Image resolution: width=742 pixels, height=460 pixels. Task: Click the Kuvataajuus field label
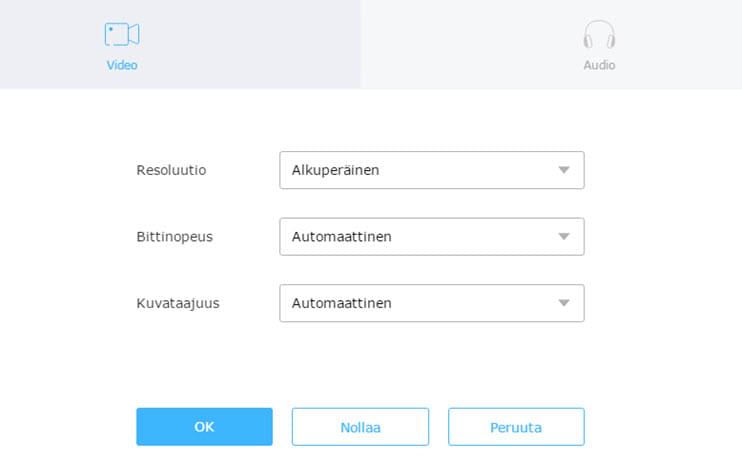177,303
